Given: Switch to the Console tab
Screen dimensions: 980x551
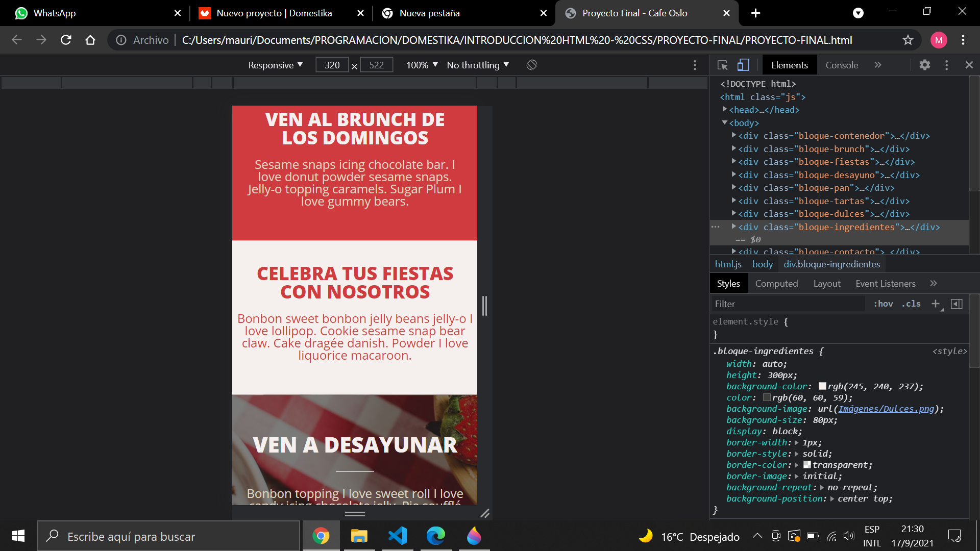Looking at the screenshot, I should [842, 65].
